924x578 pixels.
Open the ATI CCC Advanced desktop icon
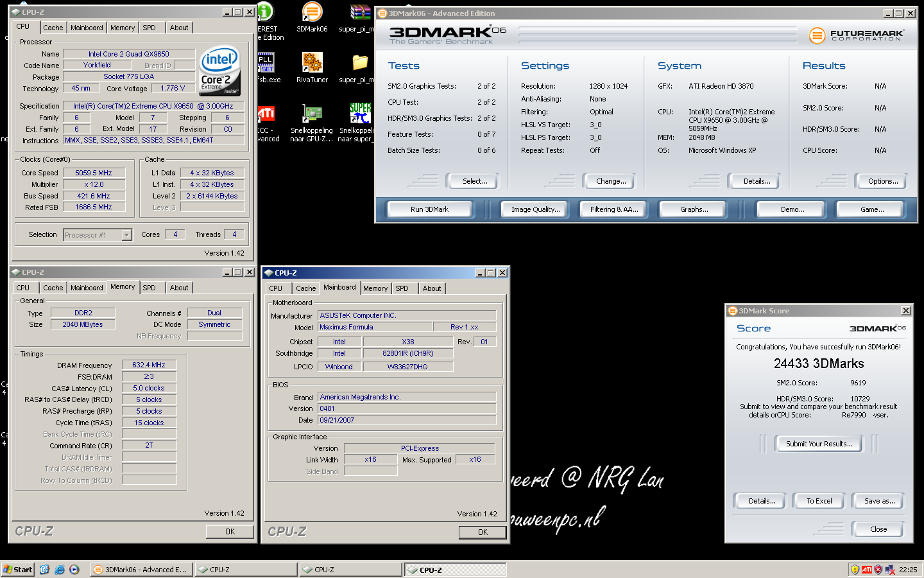pos(266,114)
